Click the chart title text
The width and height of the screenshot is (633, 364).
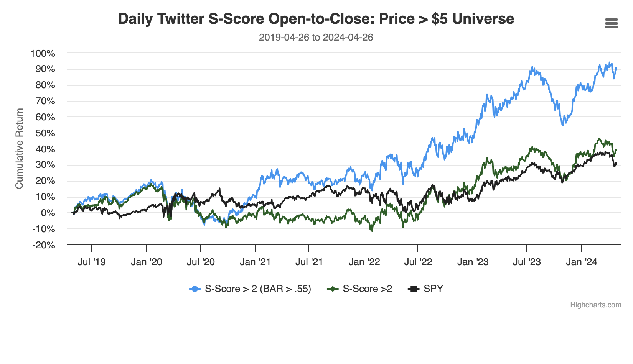coord(316,19)
